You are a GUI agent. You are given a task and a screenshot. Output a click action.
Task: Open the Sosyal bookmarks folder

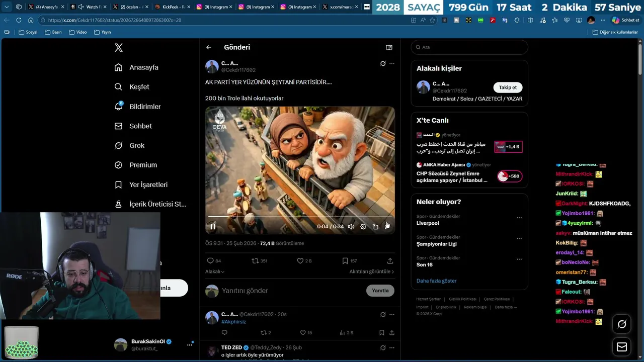[28, 32]
